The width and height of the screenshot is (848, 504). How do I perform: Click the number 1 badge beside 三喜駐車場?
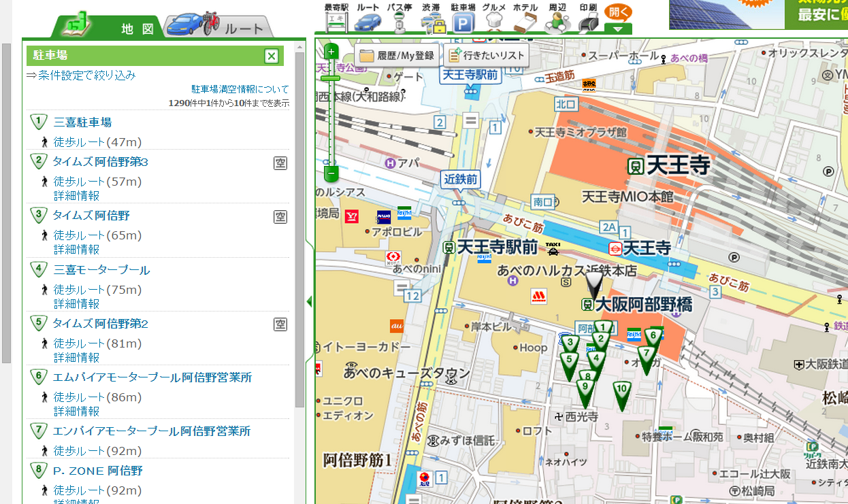tap(38, 122)
